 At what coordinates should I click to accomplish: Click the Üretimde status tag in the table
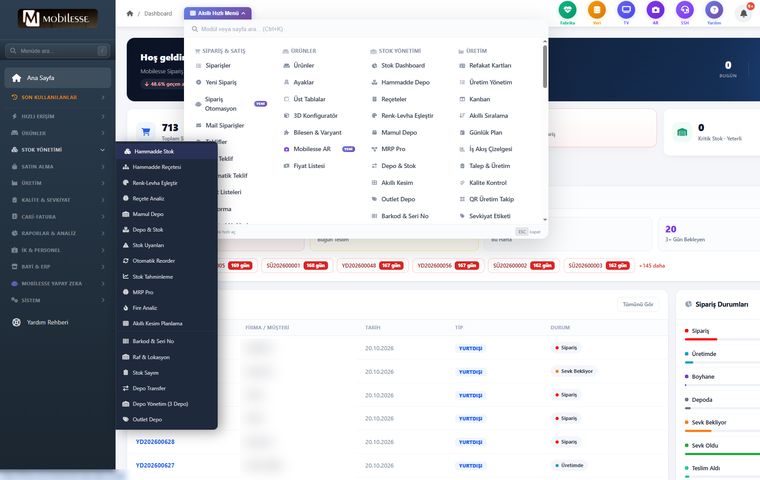click(570, 465)
